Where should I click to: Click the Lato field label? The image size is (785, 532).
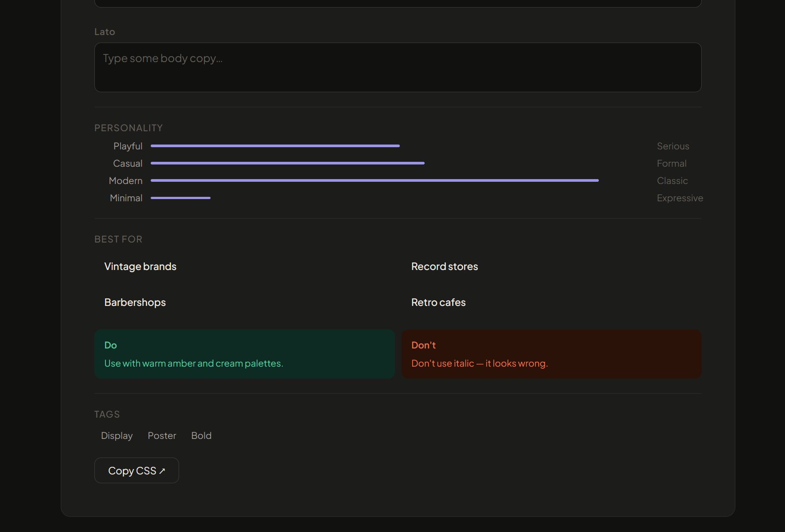(105, 32)
